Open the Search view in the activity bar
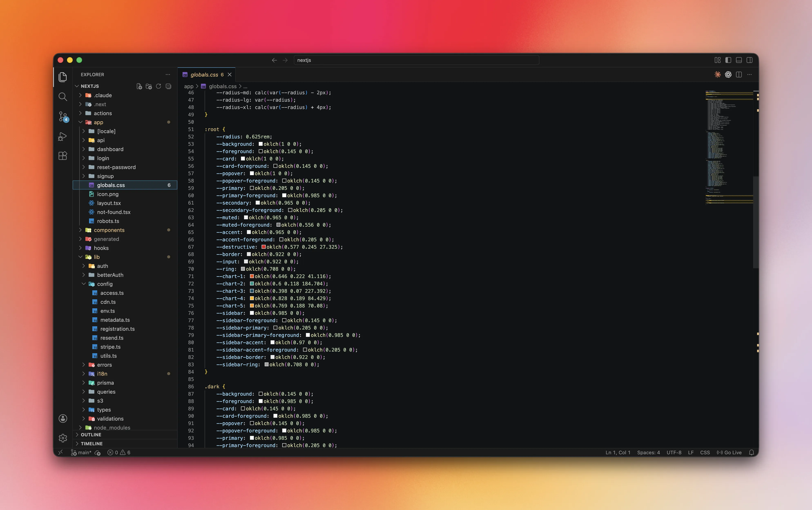The width and height of the screenshot is (812, 510). click(x=63, y=97)
